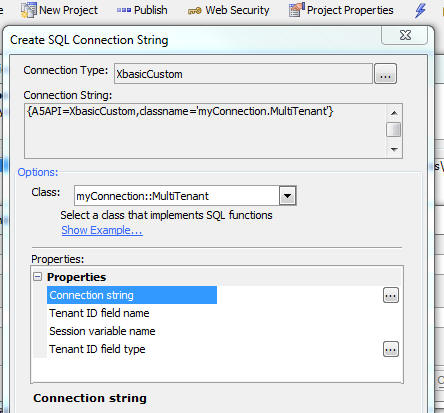
Task: Click the Connection String scrollbar up arrow
Action: point(394,113)
